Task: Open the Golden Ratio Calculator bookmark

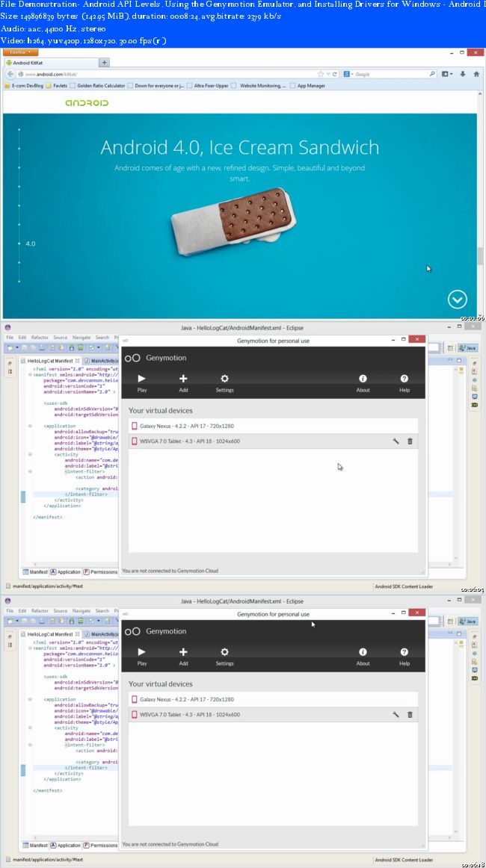Action: pyautogui.click(x=97, y=86)
